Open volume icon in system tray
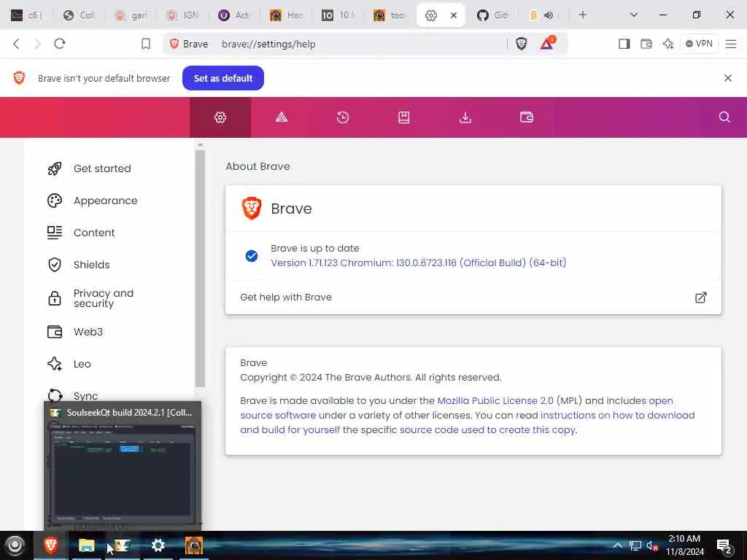Viewport: 747px width, 560px height. (651, 545)
